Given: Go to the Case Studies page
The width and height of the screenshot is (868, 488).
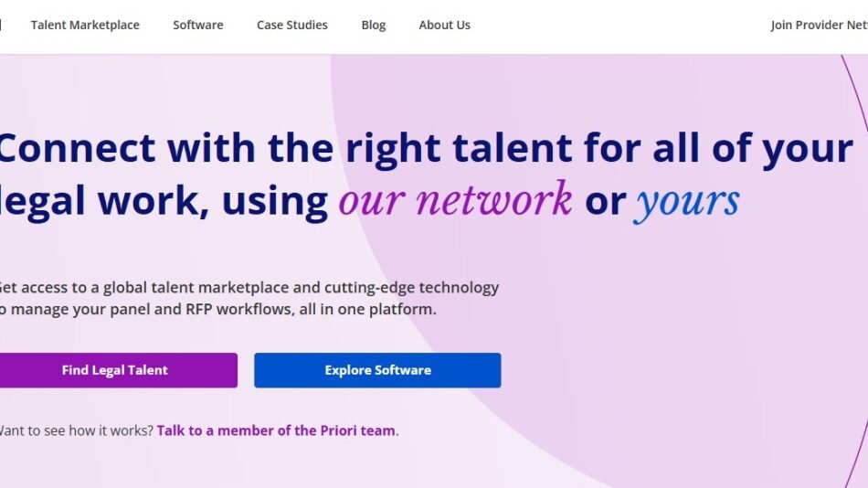Looking at the screenshot, I should 292,26.
